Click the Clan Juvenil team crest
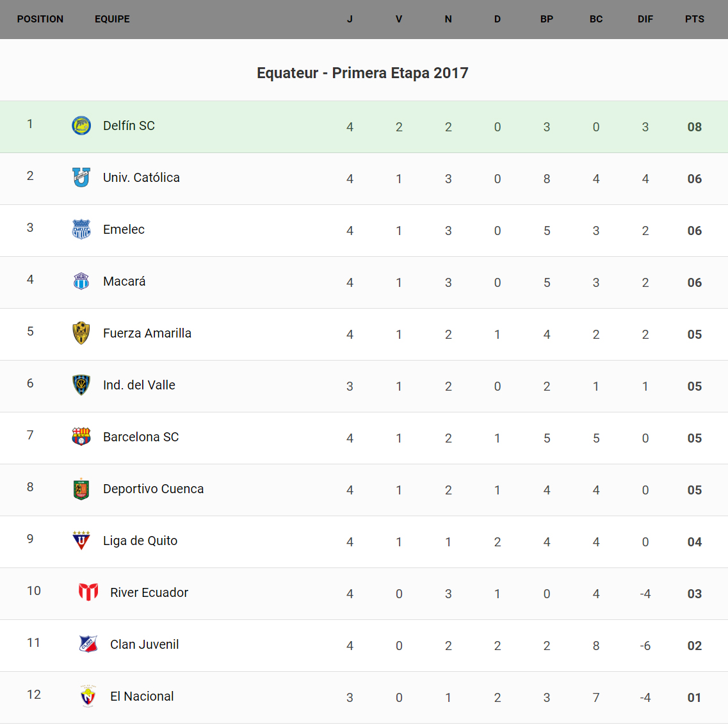This screenshot has width=728, height=725. click(x=88, y=644)
